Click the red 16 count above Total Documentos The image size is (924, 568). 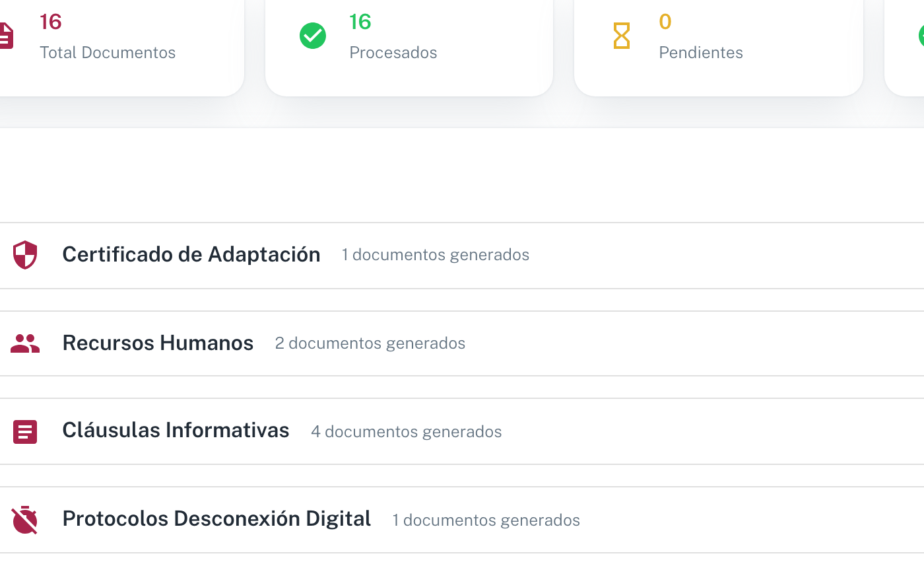point(51,22)
